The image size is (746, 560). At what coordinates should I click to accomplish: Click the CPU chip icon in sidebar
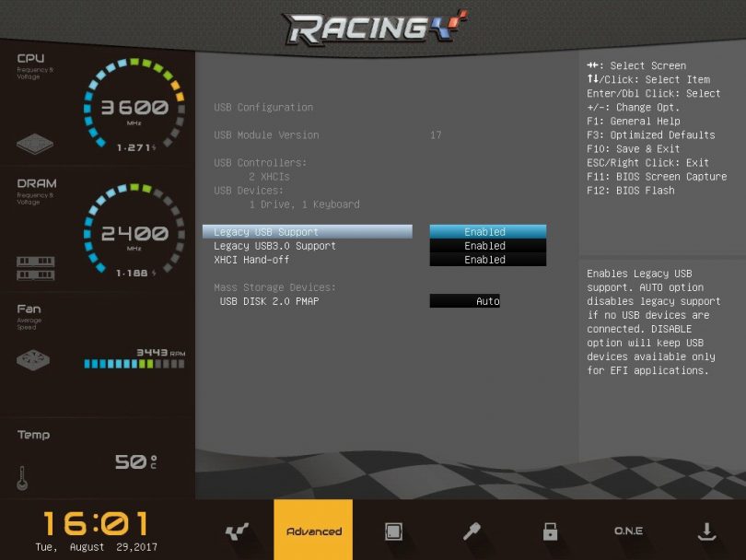click(x=35, y=145)
